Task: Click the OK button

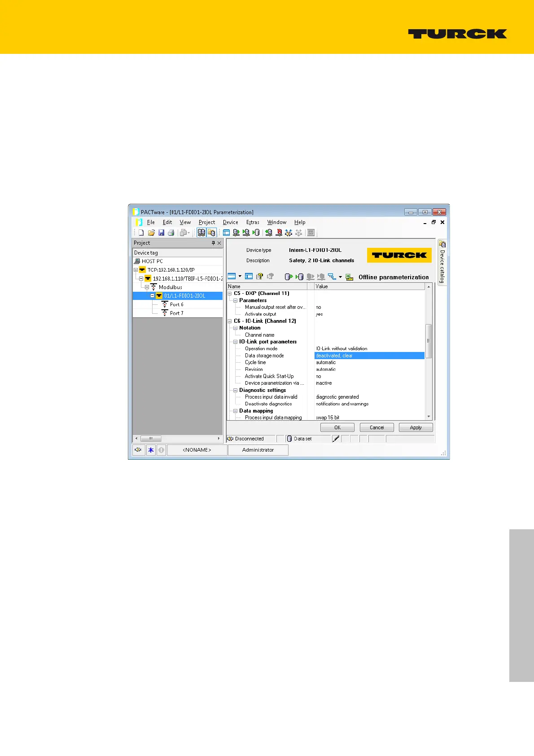Action: [337, 427]
